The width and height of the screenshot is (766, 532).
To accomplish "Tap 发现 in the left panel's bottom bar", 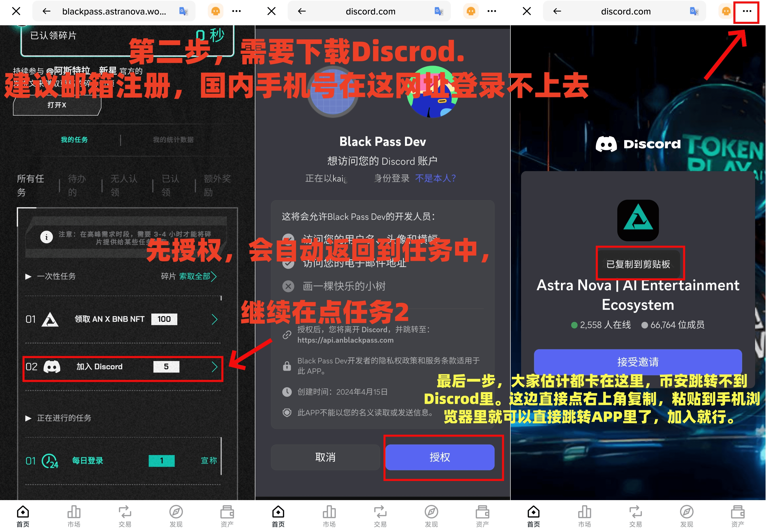I will pos(176,516).
